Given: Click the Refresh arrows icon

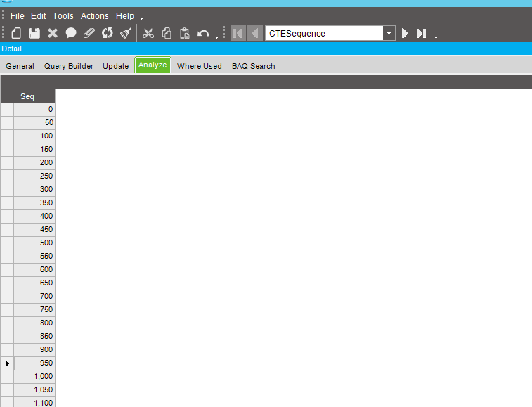Looking at the screenshot, I should [108, 33].
